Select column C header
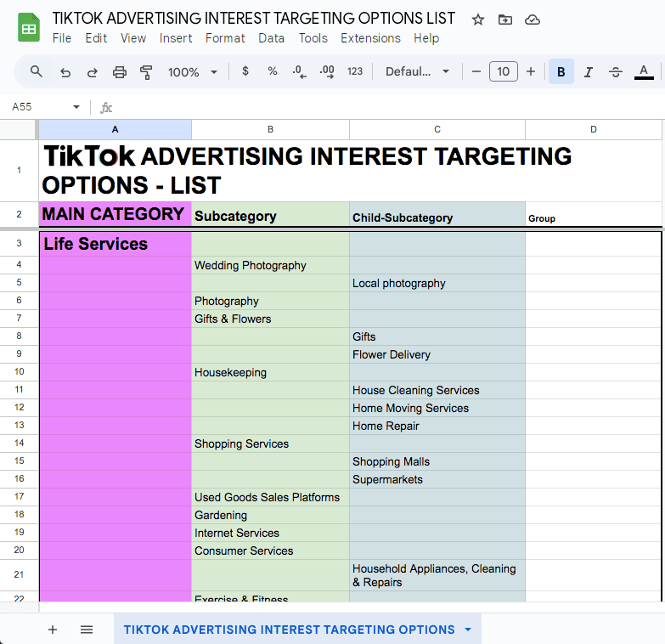 coord(437,129)
